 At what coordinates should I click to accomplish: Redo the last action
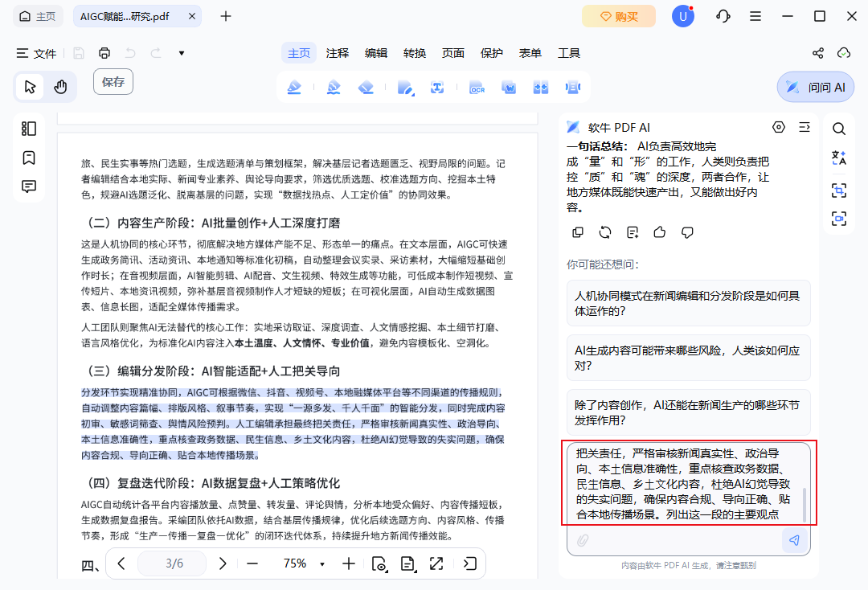[156, 53]
